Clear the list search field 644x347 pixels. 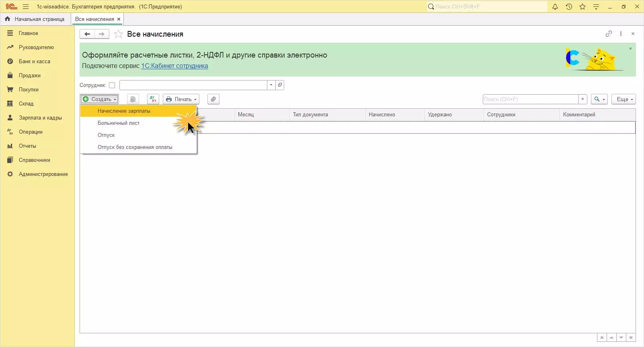(x=582, y=99)
